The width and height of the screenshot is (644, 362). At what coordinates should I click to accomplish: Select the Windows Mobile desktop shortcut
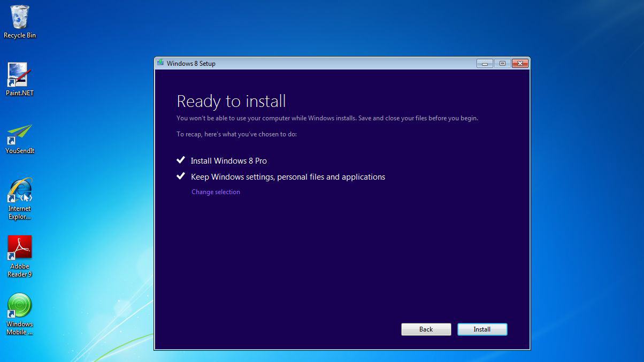(20, 314)
